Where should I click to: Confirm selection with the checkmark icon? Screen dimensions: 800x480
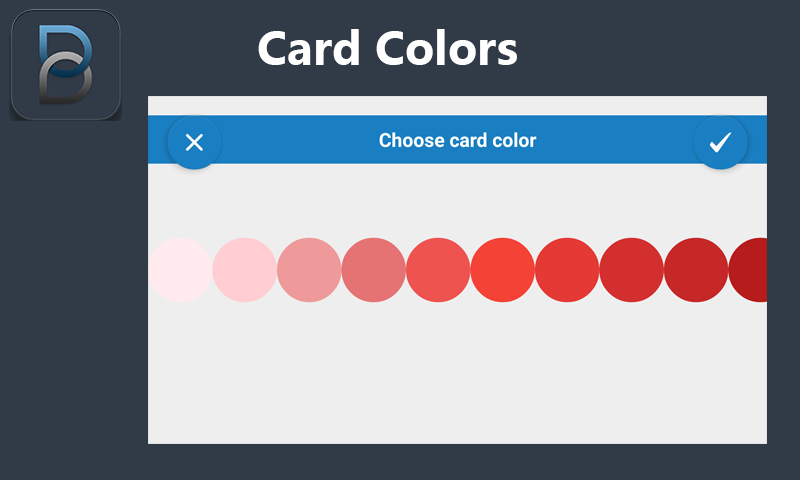pyautogui.click(x=720, y=142)
